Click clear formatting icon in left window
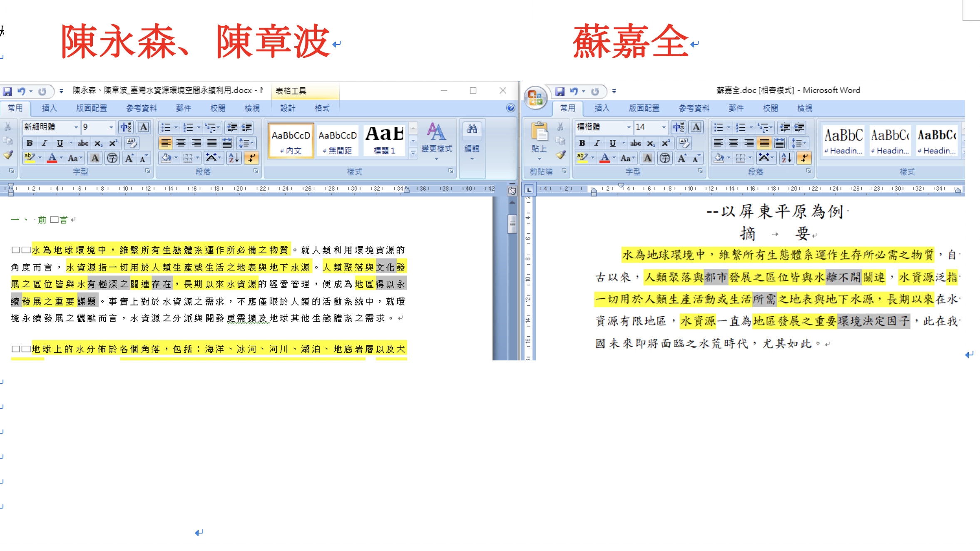980x551 pixels. click(x=132, y=143)
